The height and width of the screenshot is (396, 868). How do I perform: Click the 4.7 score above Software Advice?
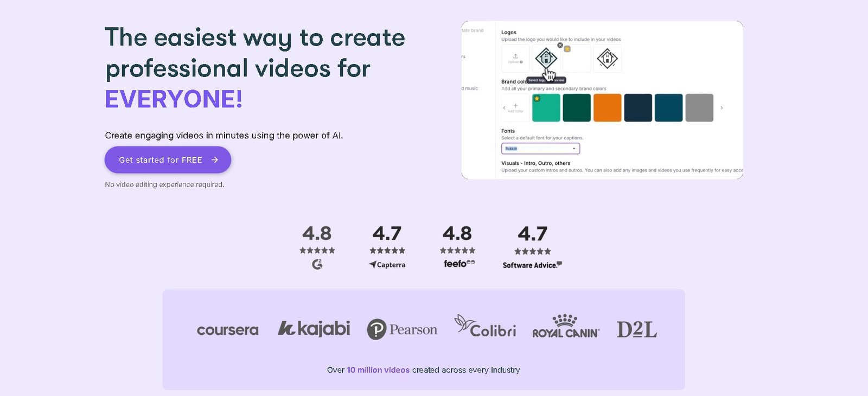pos(533,234)
